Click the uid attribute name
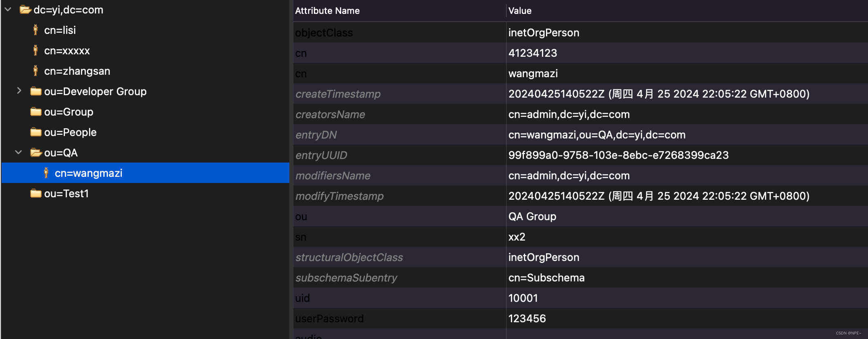 pos(302,298)
